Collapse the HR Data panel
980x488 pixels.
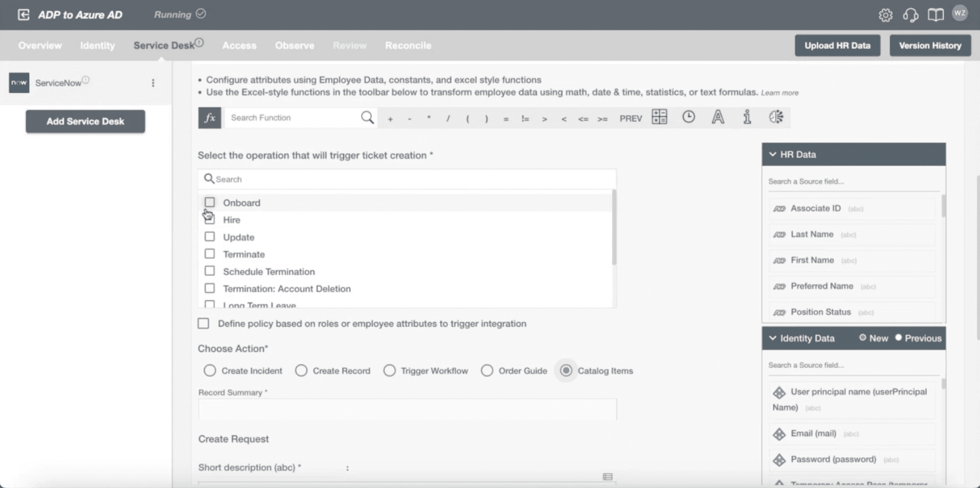(x=772, y=154)
